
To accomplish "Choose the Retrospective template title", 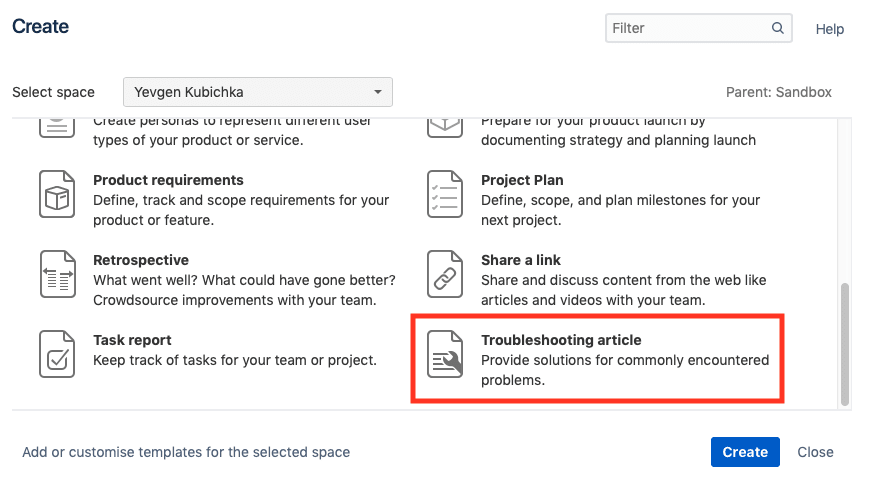I will pyautogui.click(x=141, y=260).
